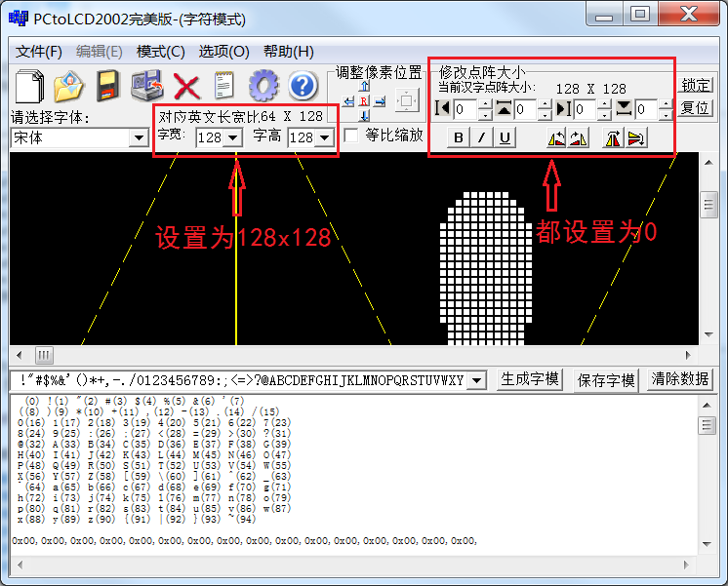Click the red X delete icon
728x586 pixels.
coord(185,86)
